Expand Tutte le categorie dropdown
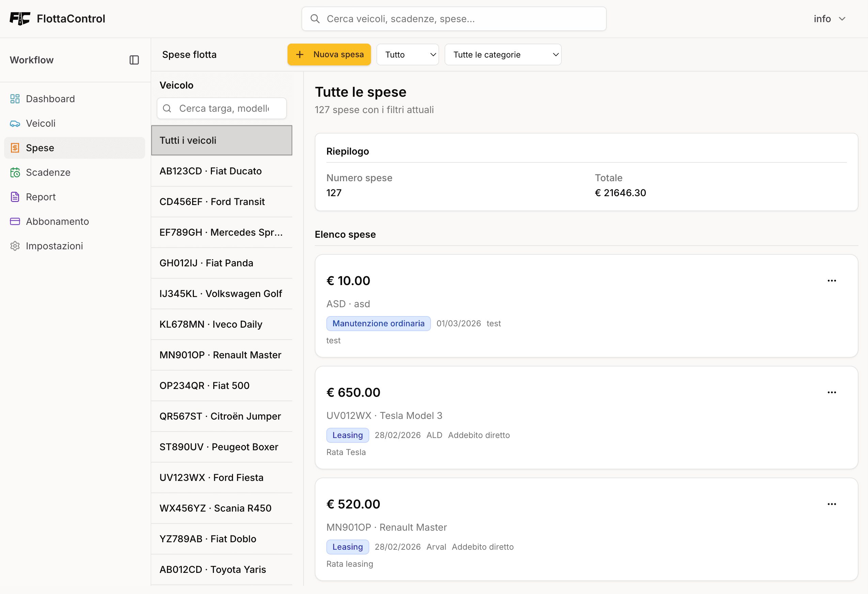 coord(503,55)
